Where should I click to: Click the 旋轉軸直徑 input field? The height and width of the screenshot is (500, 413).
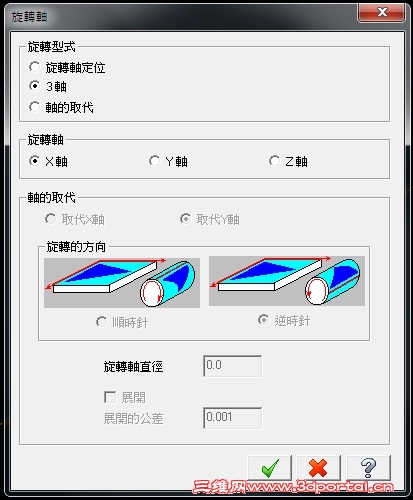[x=233, y=366]
